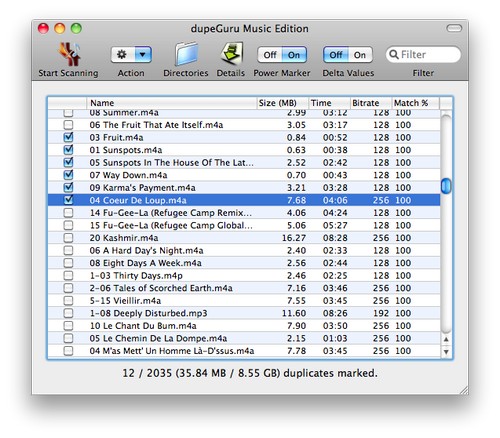
Task: Turn Power Marker On
Action: click(x=294, y=55)
